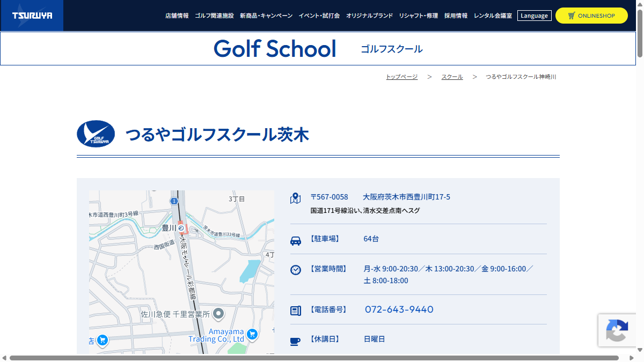Open the イベント・試打会 menu
This screenshot has width=644, height=362.
(x=319, y=16)
